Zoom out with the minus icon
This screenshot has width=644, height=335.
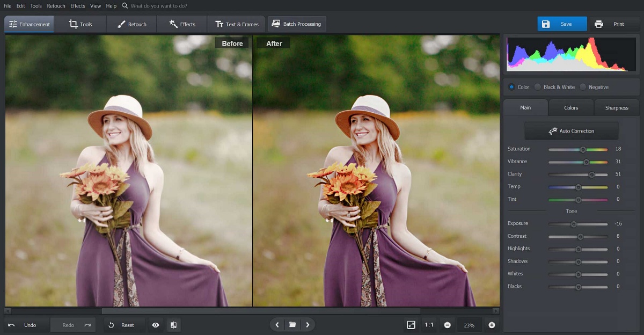tap(448, 325)
